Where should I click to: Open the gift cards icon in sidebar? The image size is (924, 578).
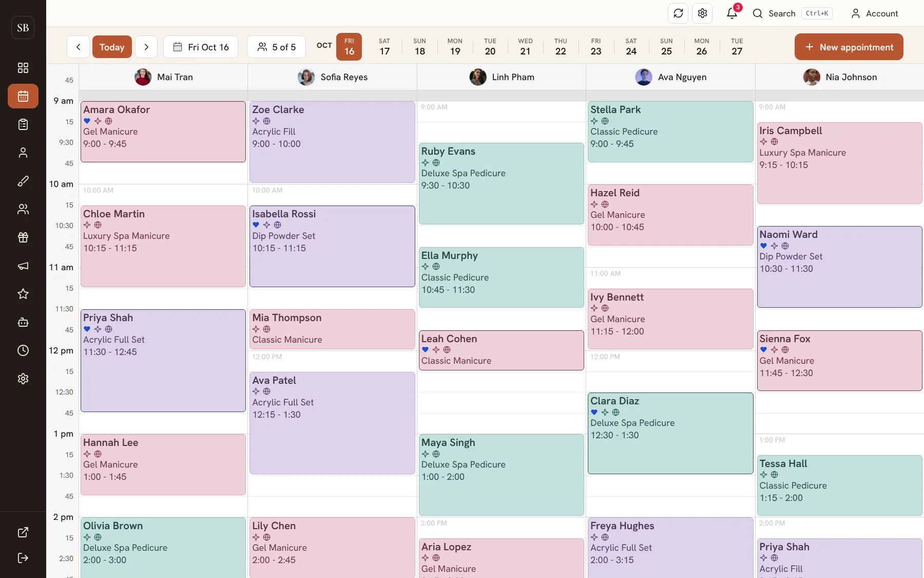23,237
